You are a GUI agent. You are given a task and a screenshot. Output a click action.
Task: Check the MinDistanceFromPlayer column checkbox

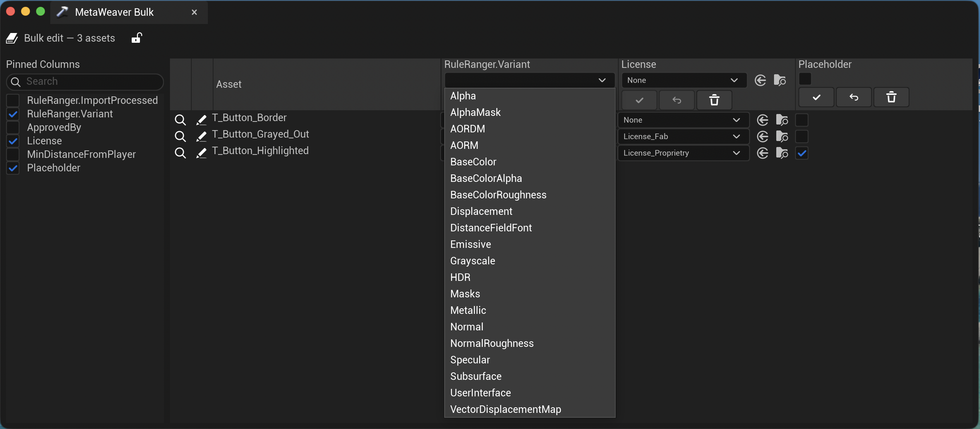pyautogui.click(x=13, y=154)
